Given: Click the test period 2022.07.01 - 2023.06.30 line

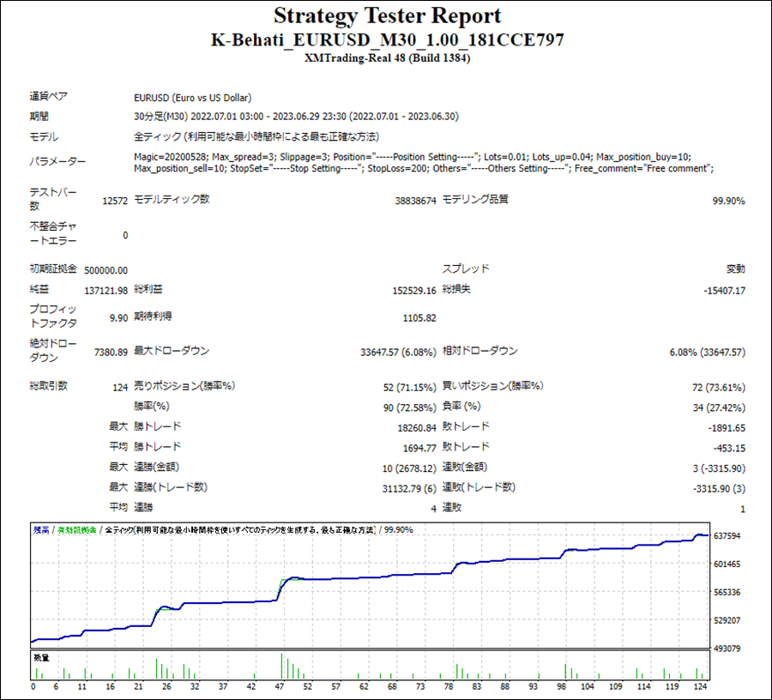Looking at the screenshot, I should point(296,117).
